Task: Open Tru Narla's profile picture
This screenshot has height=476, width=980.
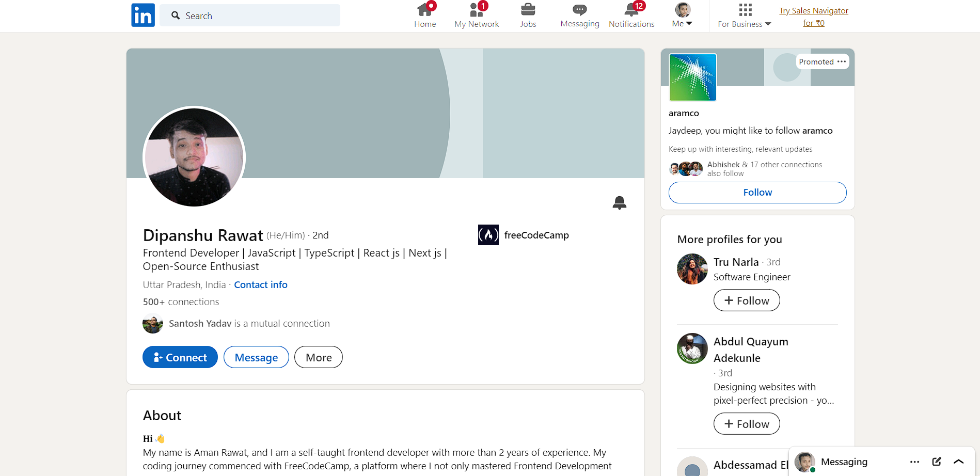Action: [692, 268]
